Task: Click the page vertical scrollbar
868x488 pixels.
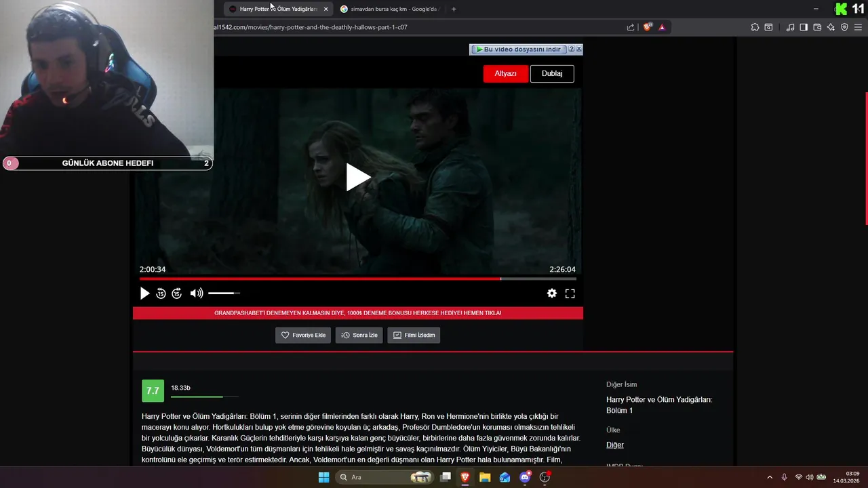Action: coord(867,158)
